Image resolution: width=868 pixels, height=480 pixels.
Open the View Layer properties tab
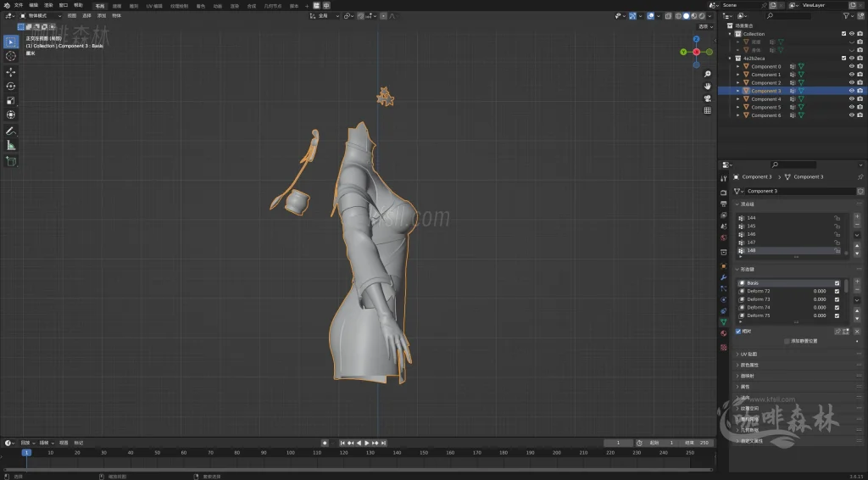pyautogui.click(x=724, y=215)
